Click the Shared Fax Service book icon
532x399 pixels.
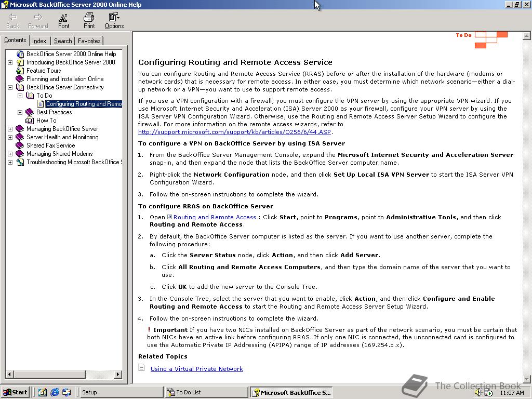[x=20, y=145]
